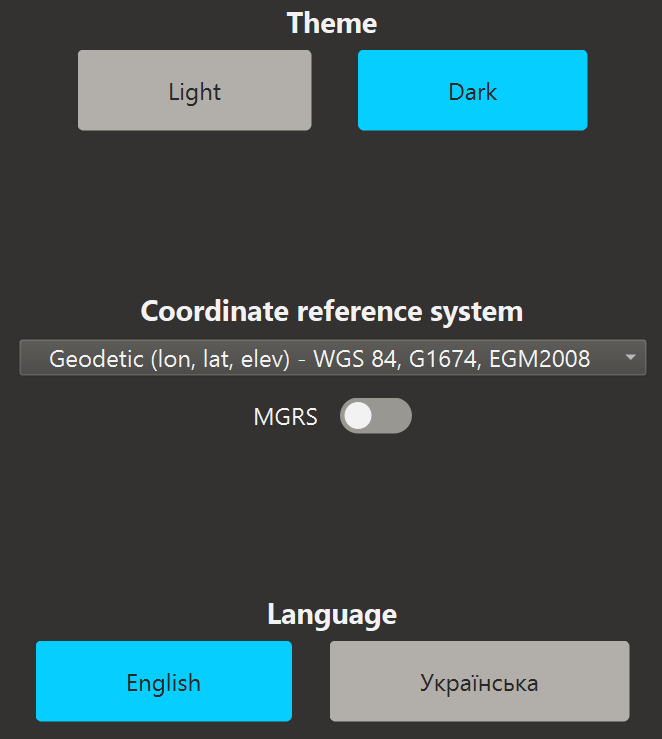Click the Language heading text

[x=332, y=615]
